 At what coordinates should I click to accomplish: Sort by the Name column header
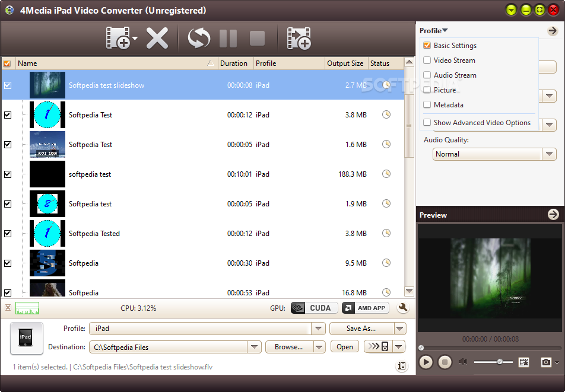[117, 63]
